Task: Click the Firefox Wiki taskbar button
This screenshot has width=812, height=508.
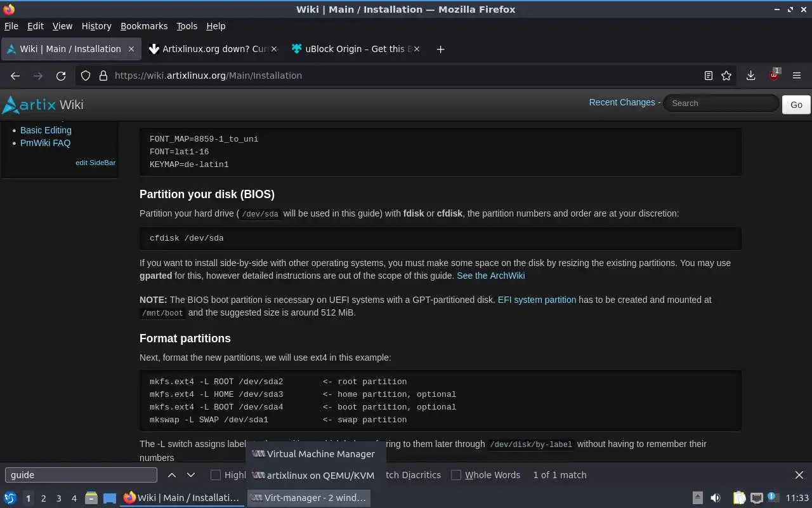Action: (182, 498)
